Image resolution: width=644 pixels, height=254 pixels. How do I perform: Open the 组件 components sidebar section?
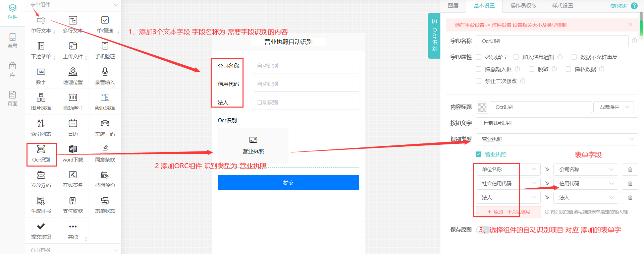[x=12, y=12]
